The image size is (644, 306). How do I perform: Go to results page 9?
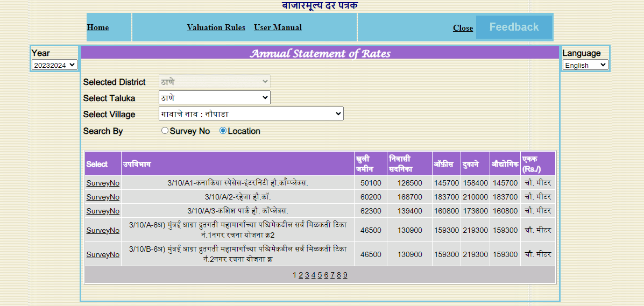click(x=345, y=275)
